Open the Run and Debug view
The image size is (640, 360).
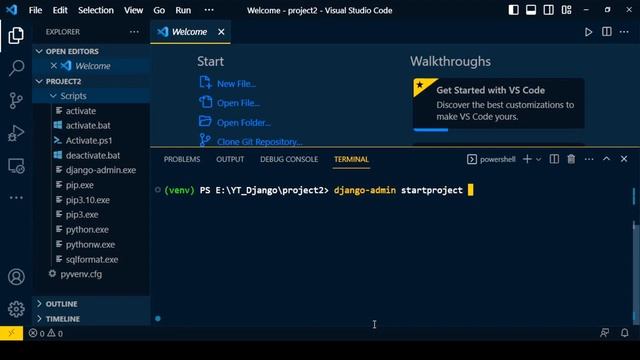click(16, 133)
